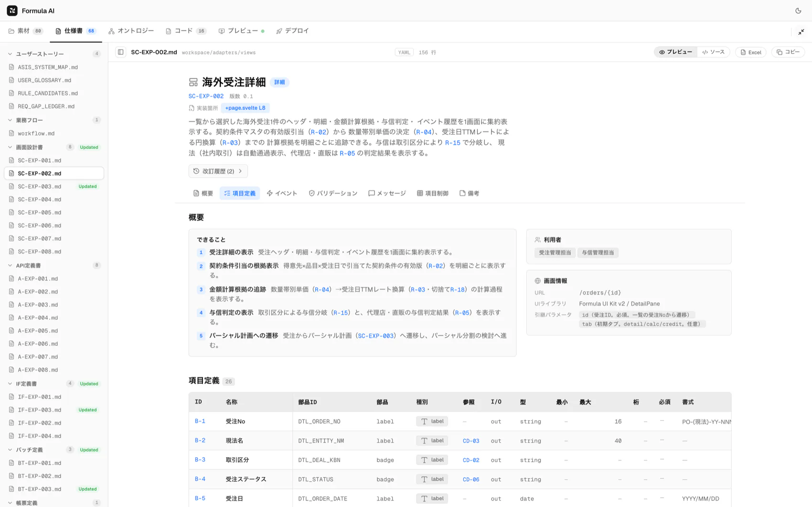Screen dimensions: 812x507
Task: Open SC-EXP-003 link in パーシャル計画 item
Action: (375, 336)
